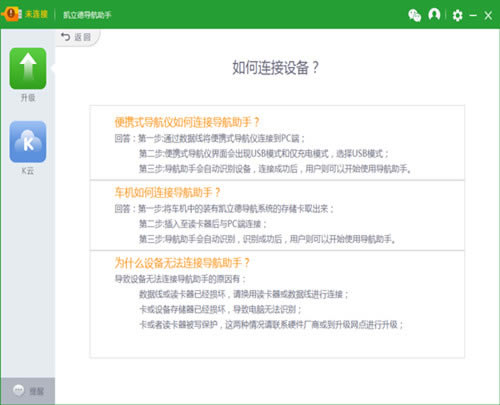500x405 pixels.
Task: Click the WeChat icon in title bar
Action: click(x=415, y=15)
